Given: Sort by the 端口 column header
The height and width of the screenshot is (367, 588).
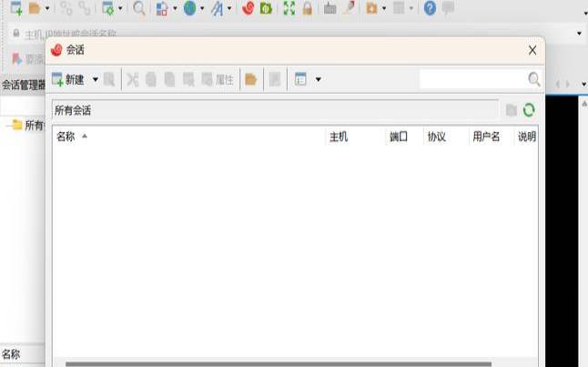Looking at the screenshot, I should point(404,137).
